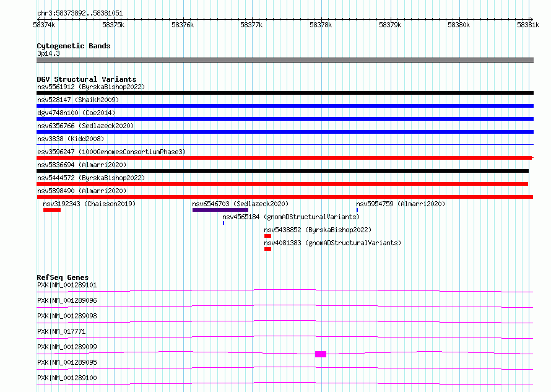Click the nsv3192343 (Chaisson2019) red variant bar
Viewport: 551px width, 392px height.
point(52,210)
